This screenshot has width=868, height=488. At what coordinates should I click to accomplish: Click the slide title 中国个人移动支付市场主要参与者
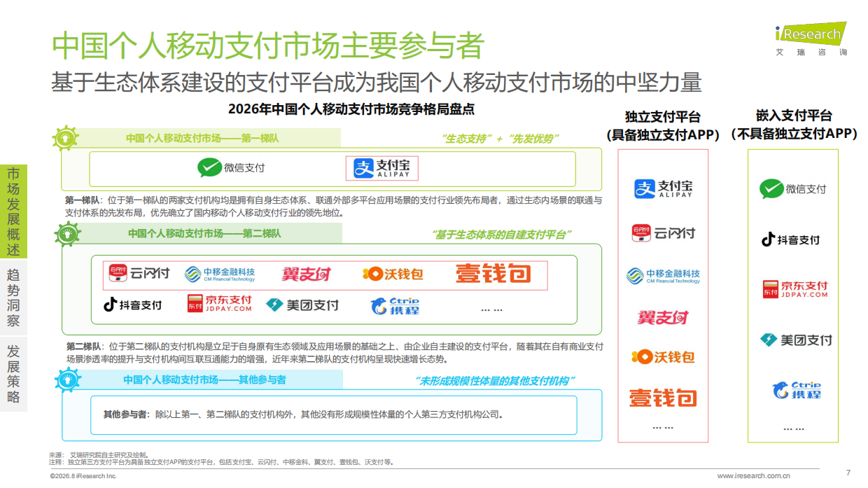click(x=268, y=45)
